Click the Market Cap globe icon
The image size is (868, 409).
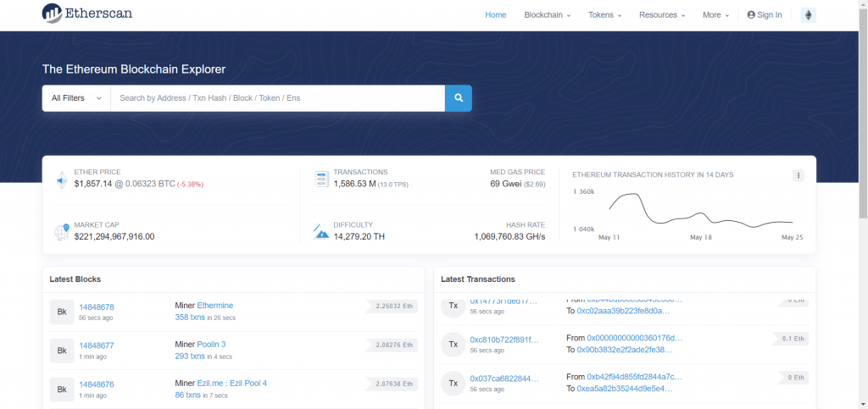tap(61, 231)
